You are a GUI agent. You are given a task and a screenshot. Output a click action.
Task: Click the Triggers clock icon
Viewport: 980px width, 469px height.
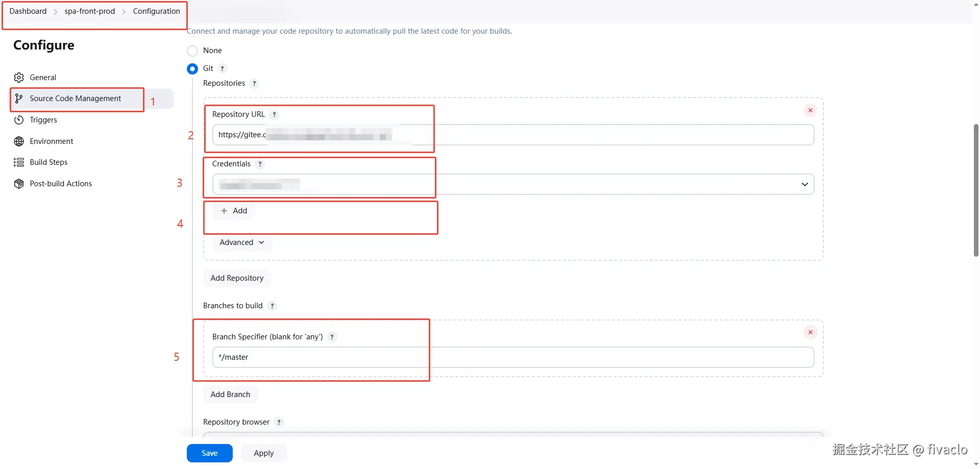coord(19,120)
